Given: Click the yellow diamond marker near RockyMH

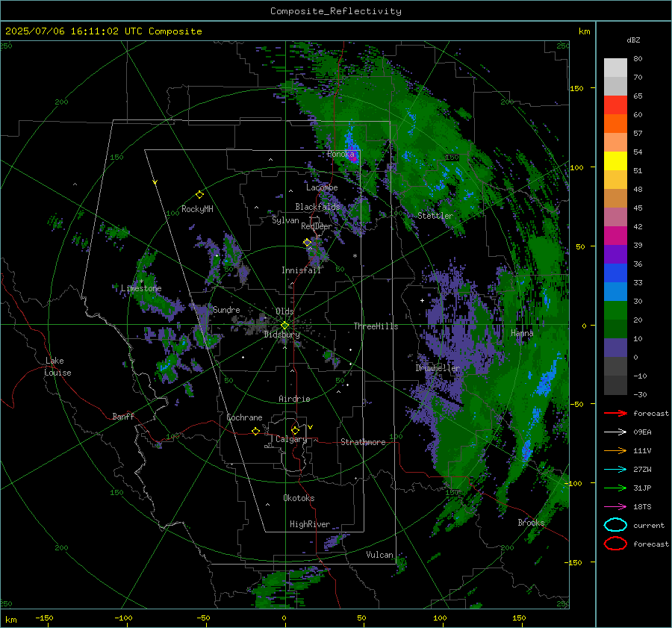Looking at the screenshot, I should point(199,195).
